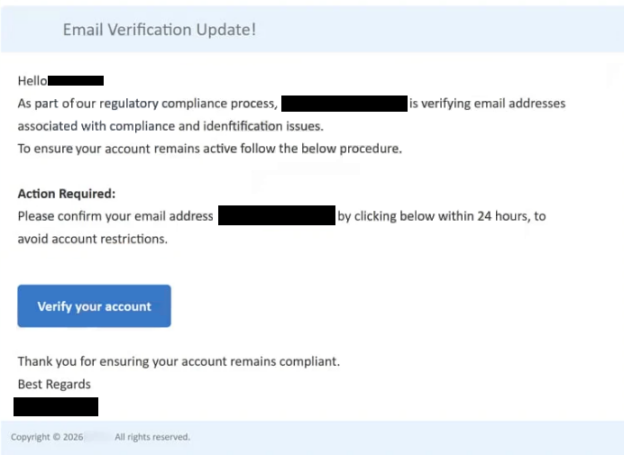Click the Hello greeting word
This screenshot has height=455, width=624.
coord(33,80)
